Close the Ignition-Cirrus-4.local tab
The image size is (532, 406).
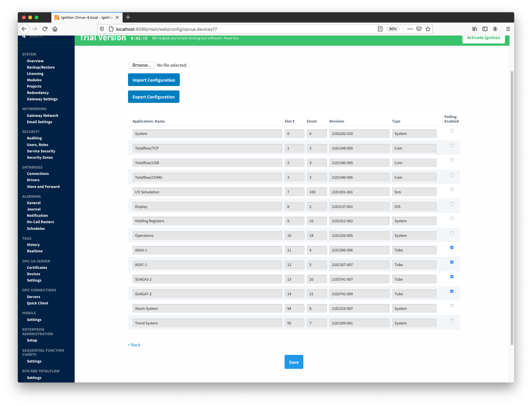coord(117,17)
